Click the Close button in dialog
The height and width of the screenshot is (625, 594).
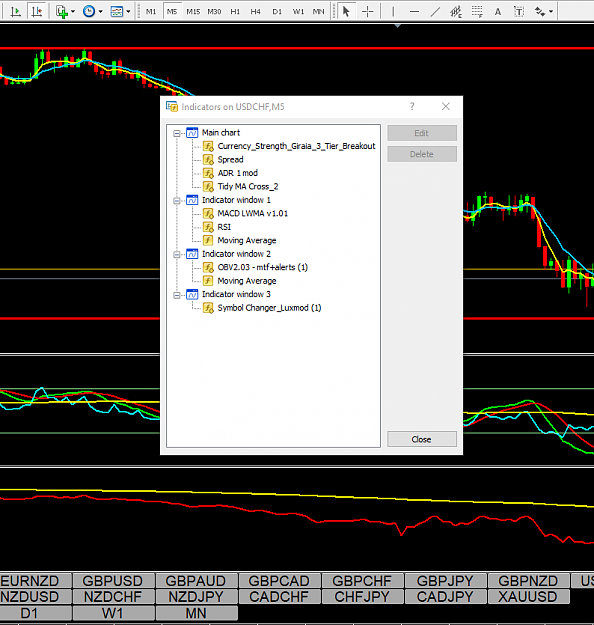click(x=422, y=439)
